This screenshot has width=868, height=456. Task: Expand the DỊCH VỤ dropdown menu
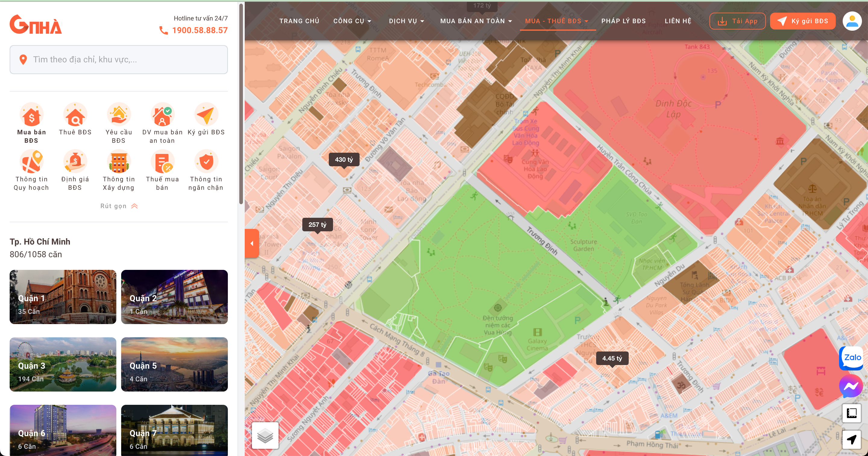click(406, 21)
